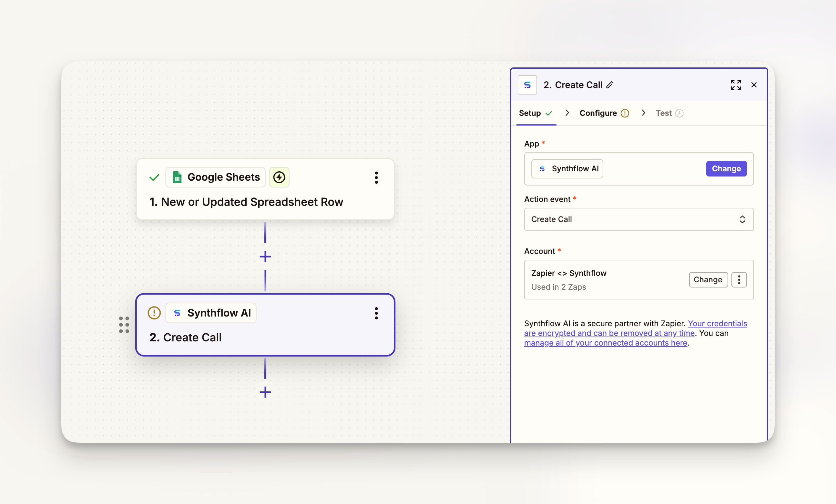
Task: Click Change button for Zapier account
Action: [708, 279]
